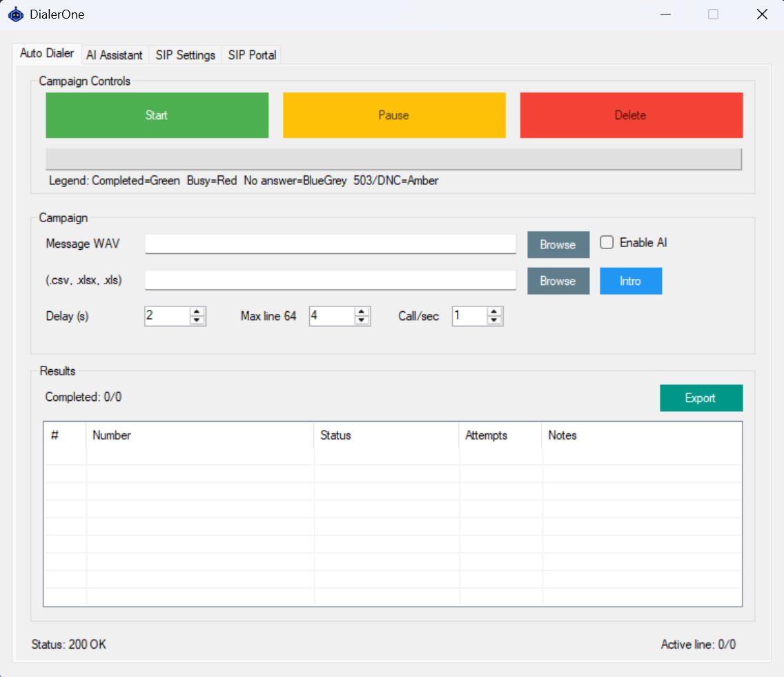Click the blue Intro button

pos(630,281)
